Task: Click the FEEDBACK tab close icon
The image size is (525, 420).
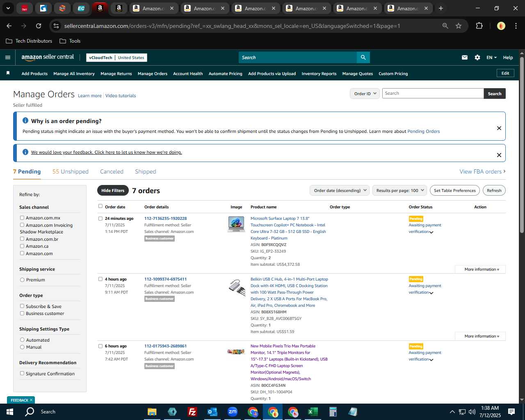Action: click(31, 400)
